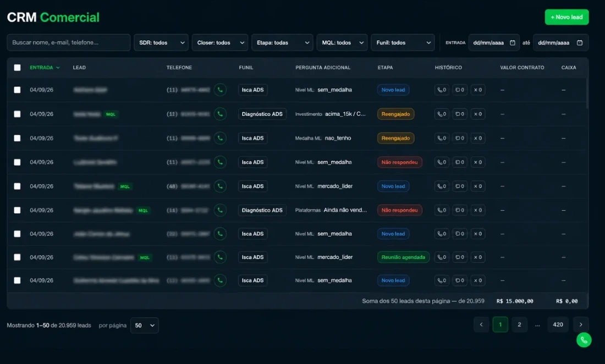Go to previous page with left arrow
This screenshot has width=605, height=364.
click(x=481, y=324)
